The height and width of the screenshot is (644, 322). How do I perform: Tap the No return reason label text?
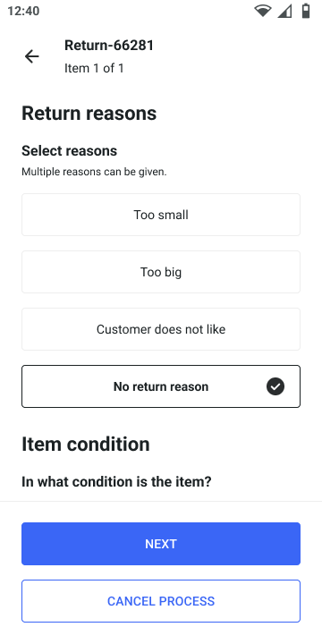tap(161, 386)
